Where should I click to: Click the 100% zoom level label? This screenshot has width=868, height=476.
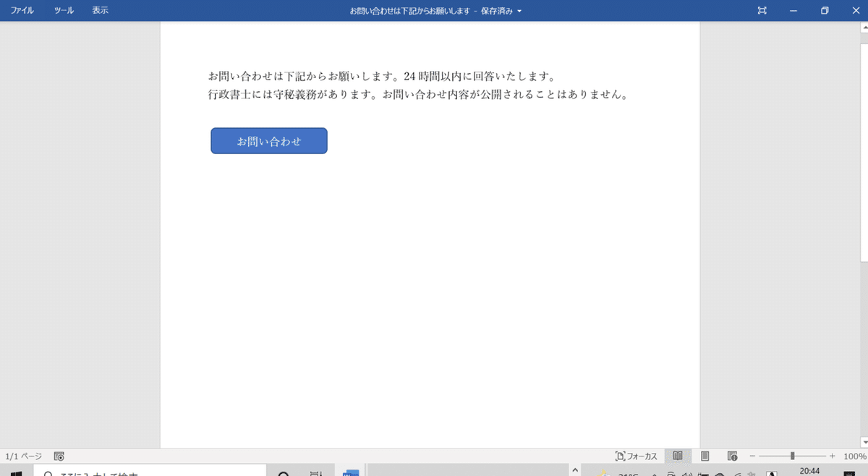854,456
